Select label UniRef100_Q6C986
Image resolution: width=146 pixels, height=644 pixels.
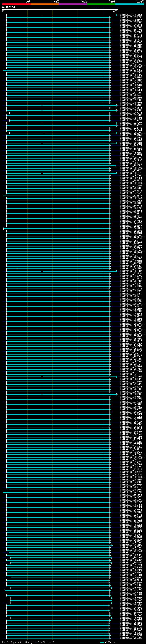point(131,638)
